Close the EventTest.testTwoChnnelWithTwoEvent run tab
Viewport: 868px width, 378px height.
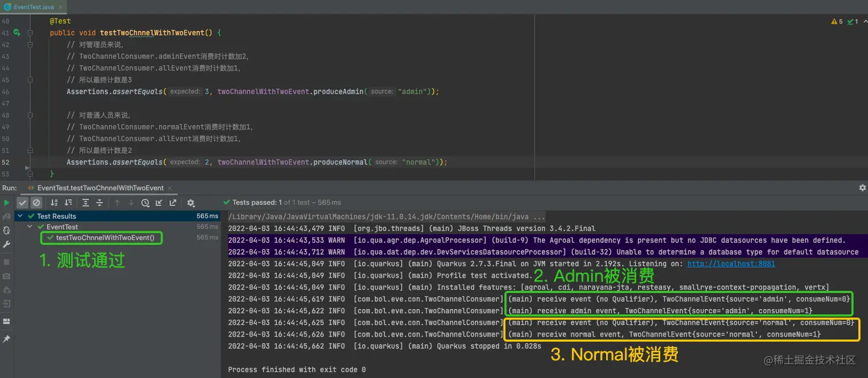tap(170, 188)
